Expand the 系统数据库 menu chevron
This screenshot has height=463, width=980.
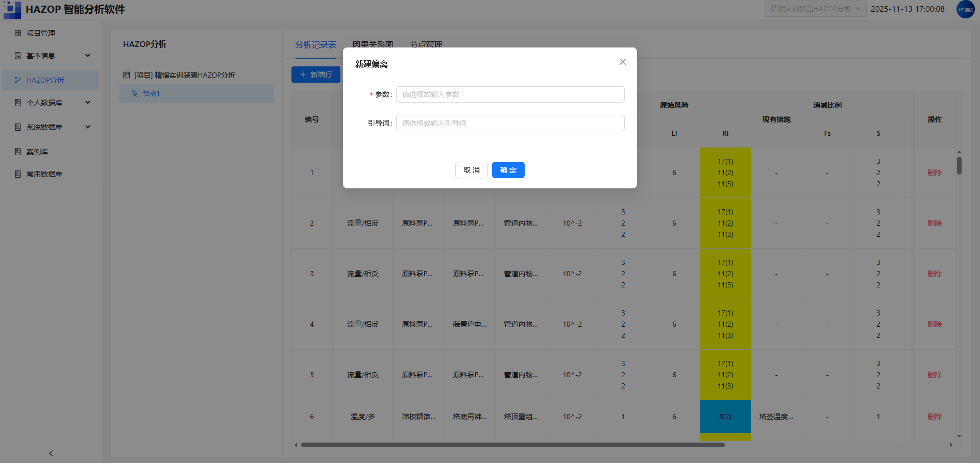pyautogui.click(x=88, y=127)
